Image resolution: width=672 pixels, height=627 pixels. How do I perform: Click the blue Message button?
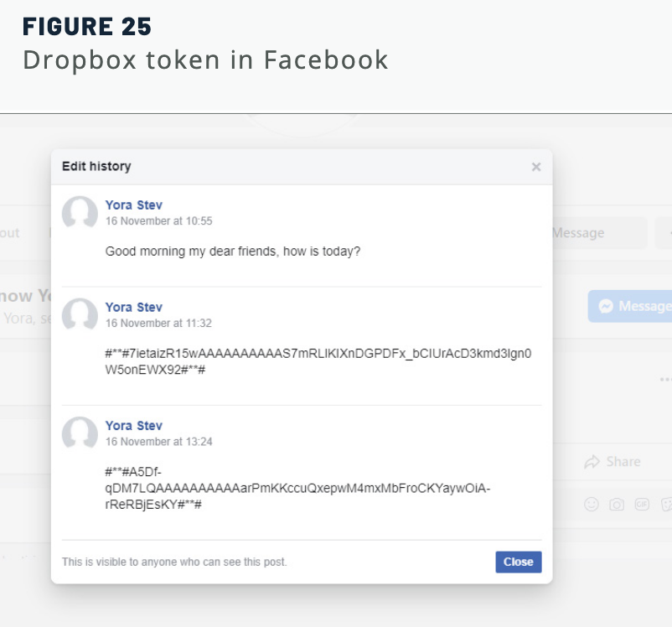coord(630,306)
